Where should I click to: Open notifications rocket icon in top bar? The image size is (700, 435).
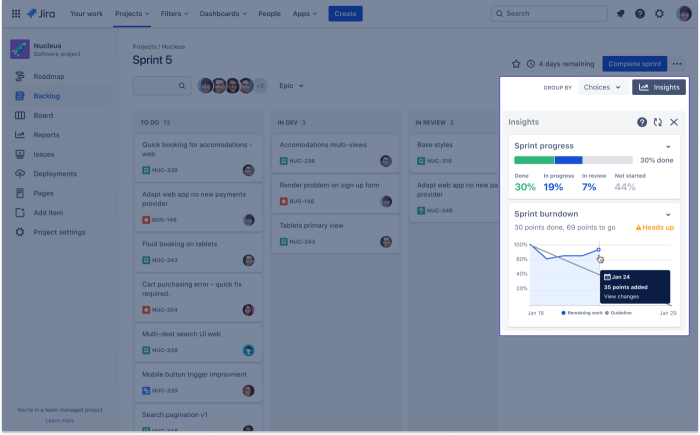[621, 13]
